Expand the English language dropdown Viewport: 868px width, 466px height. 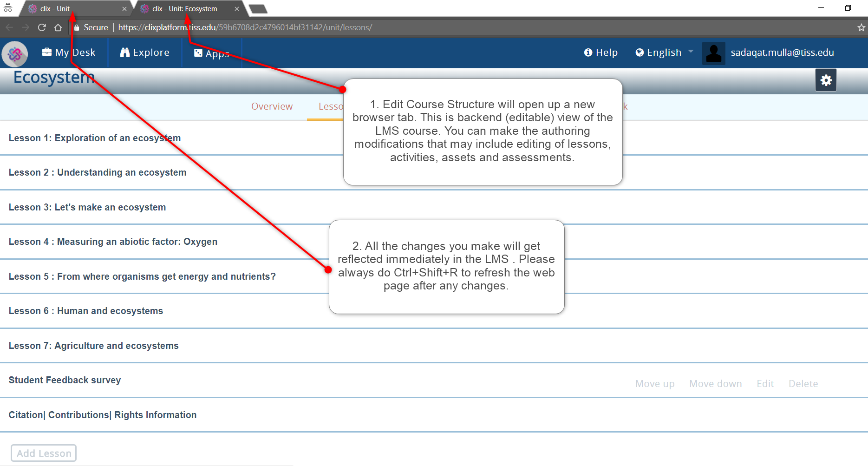coord(664,53)
